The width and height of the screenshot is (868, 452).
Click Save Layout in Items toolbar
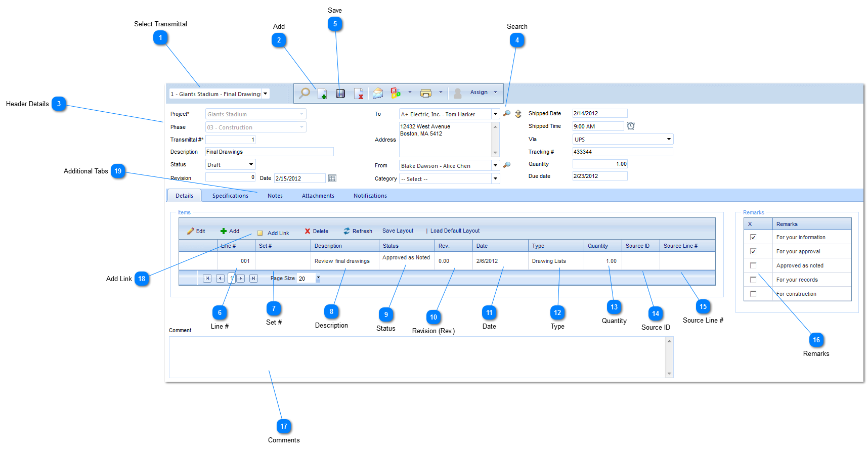click(x=398, y=231)
